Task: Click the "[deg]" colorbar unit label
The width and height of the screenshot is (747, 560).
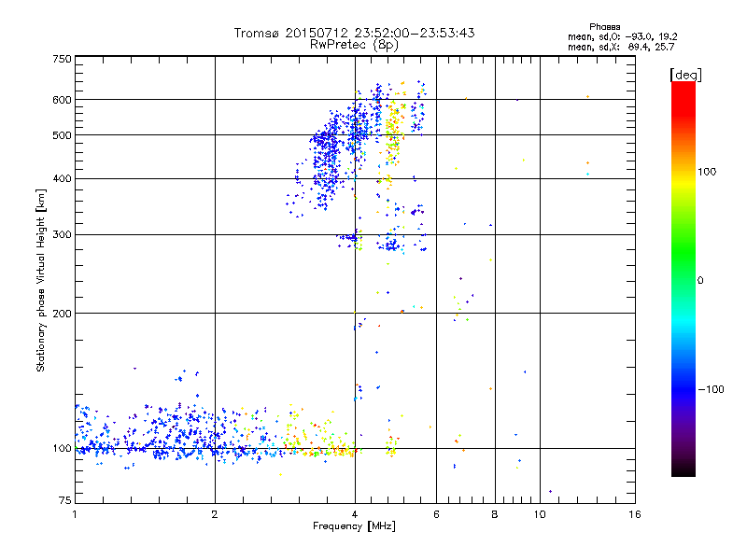Action: (x=685, y=75)
